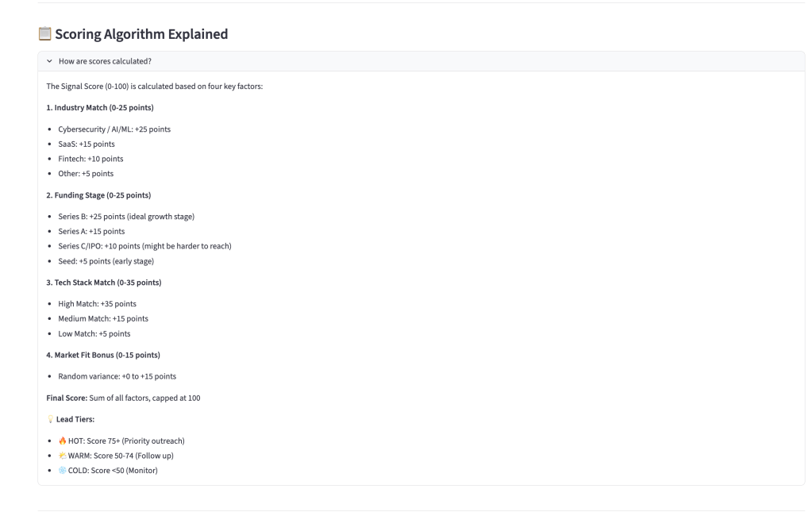The height and width of the screenshot is (512, 812).
Task: Click the 'Cybersecurity / AI/ML: +25 points' bullet
Action: click(x=114, y=129)
